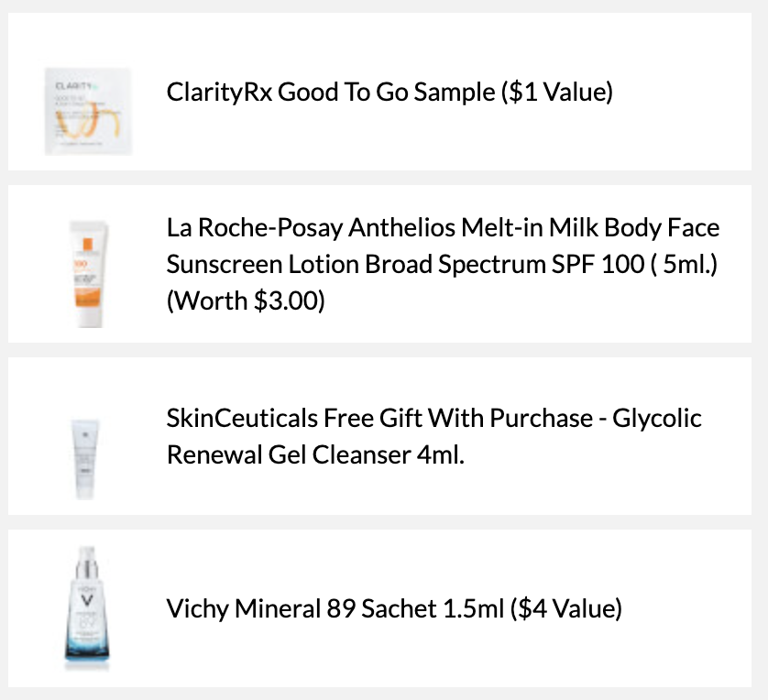The width and height of the screenshot is (768, 700).
Task: Open SkinCeuticals Free Gift With Purchase title
Action: (434, 436)
